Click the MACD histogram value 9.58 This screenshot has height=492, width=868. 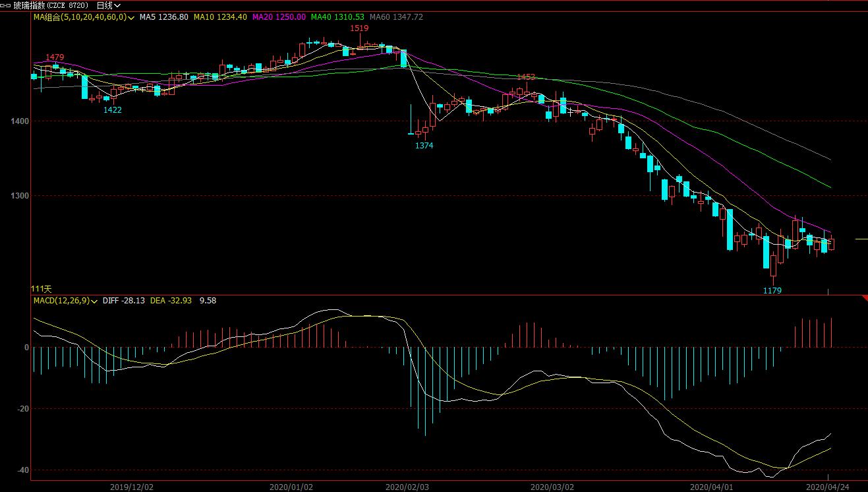coord(208,301)
